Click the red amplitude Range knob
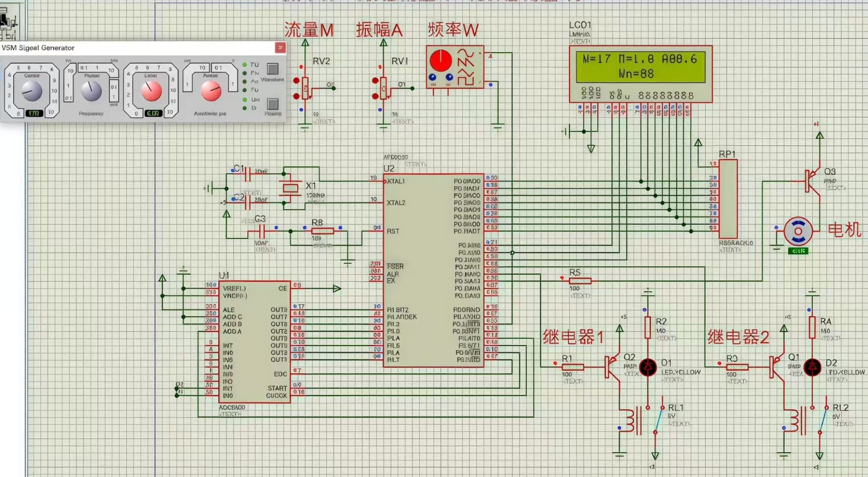 211,91
